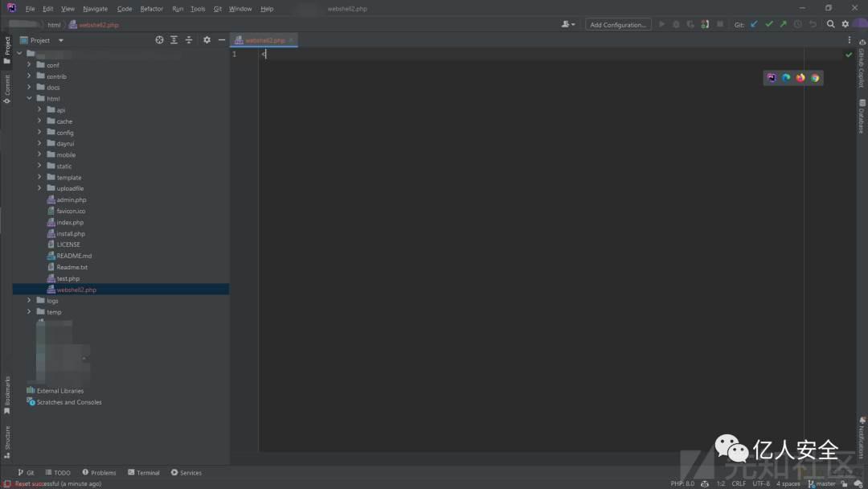The image size is (868, 489).
Task: Click Git Rollback icon
Action: [812, 24]
